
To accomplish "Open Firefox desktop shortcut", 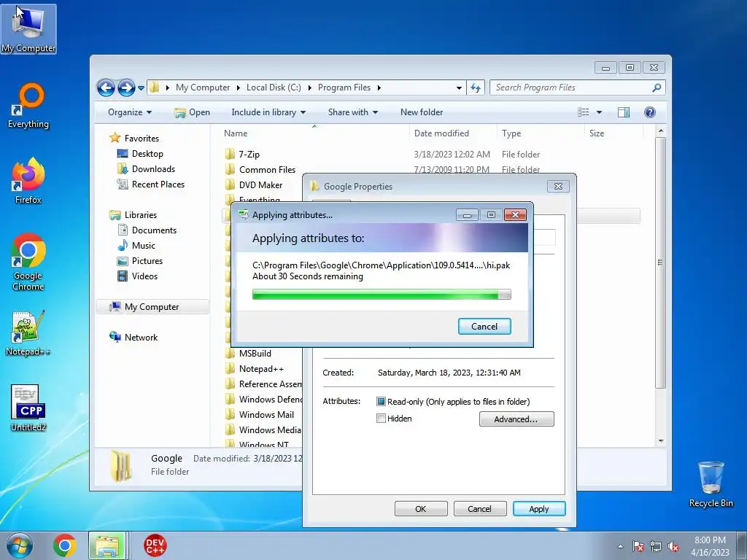I will [28, 181].
